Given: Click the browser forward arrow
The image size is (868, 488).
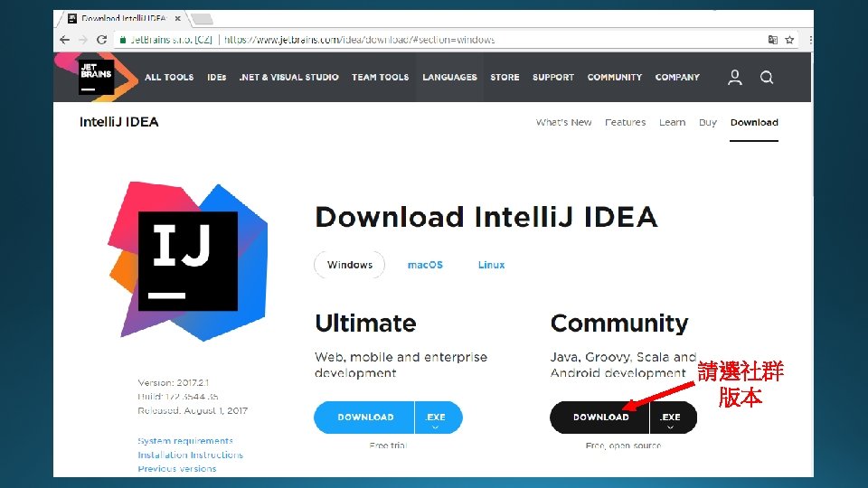Looking at the screenshot, I should point(83,40).
